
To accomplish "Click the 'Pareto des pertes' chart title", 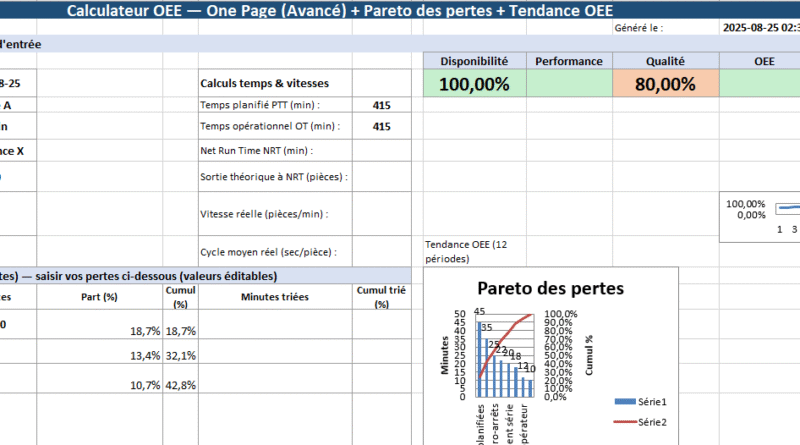I will tap(551, 288).
